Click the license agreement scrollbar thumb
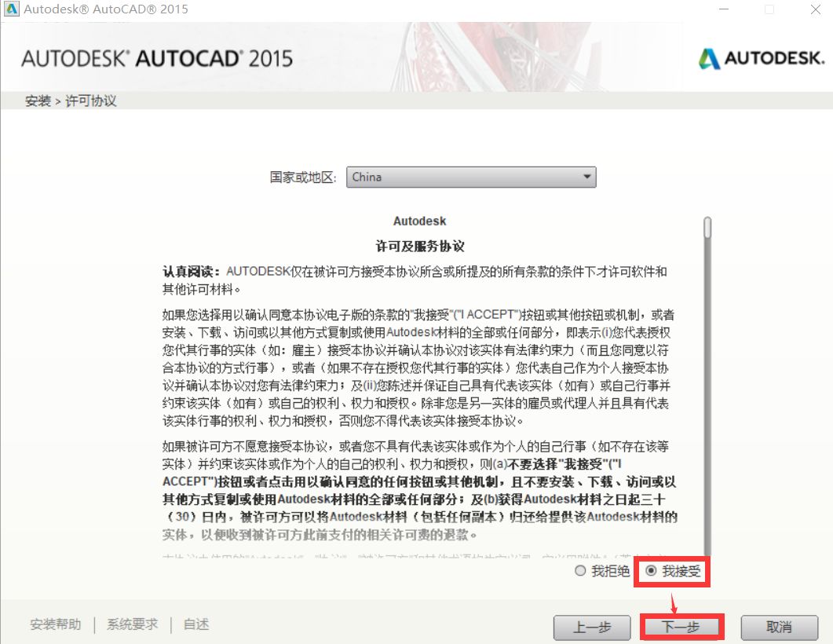833x644 pixels. point(707,228)
